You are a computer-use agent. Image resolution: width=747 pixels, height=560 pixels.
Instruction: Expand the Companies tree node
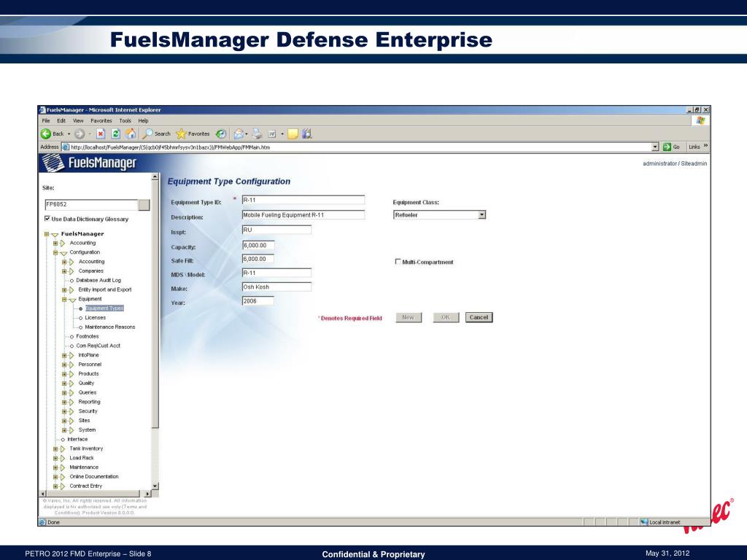pyautogui.click(x=64, y=271)
